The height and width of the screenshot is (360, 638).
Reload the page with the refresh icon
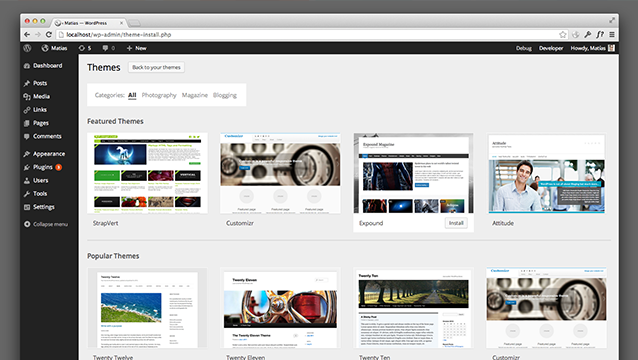tap(49, 35)
